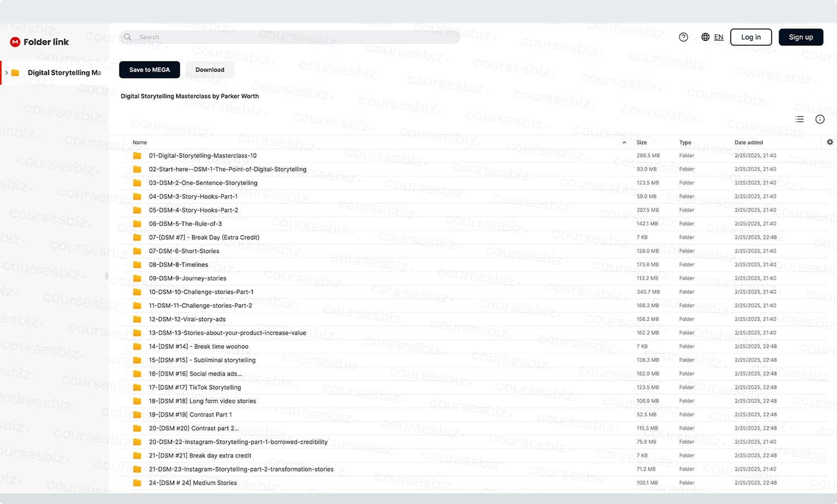Screen dimensions: 837x504
Task: Click folder icon for 18-[DSM #18] Long form video stories
Action: (x=137, y=401)
